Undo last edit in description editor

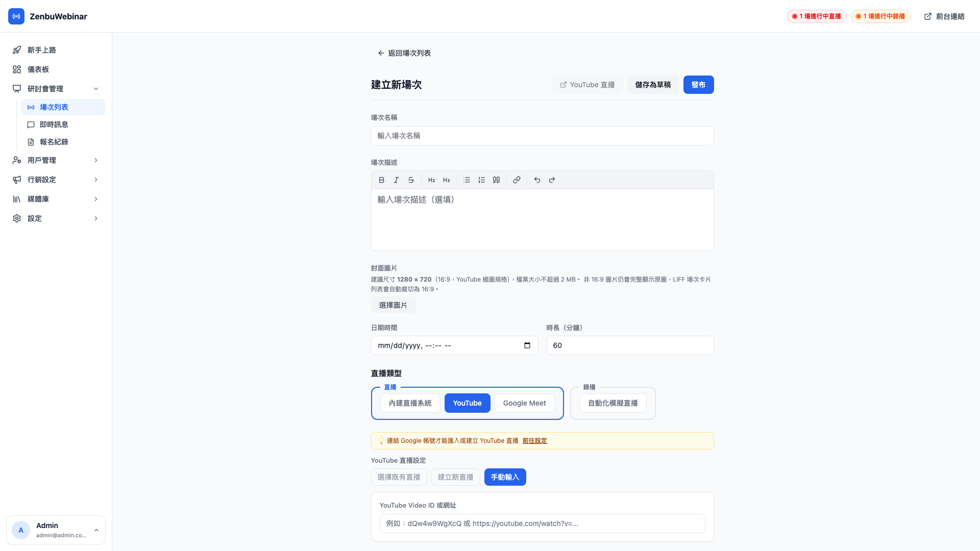(x=537, y=180)
